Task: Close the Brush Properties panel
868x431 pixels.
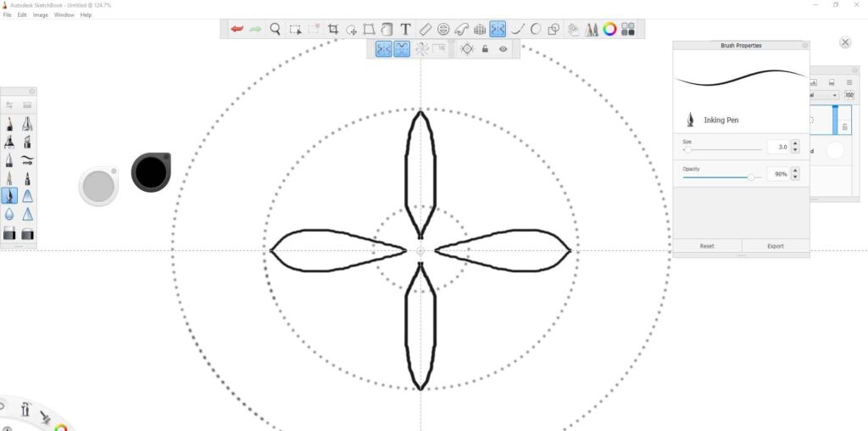Action: pos(805,46)
